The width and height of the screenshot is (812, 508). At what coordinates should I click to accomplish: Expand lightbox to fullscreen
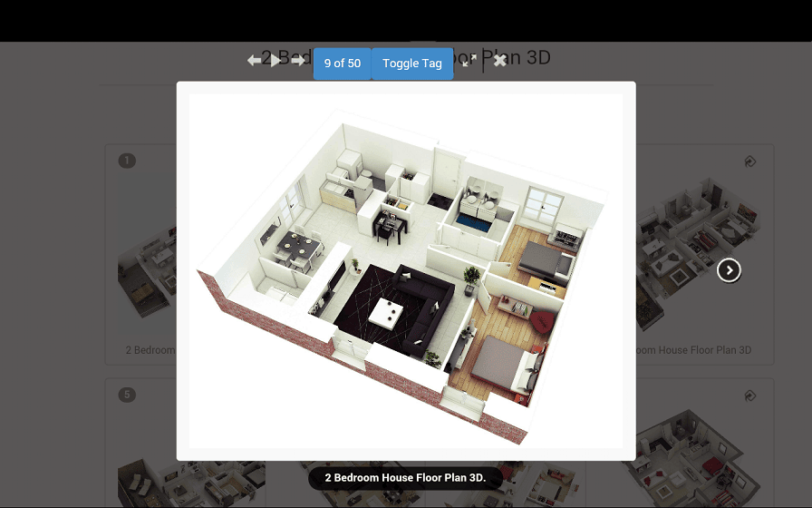tap(469, 61)
